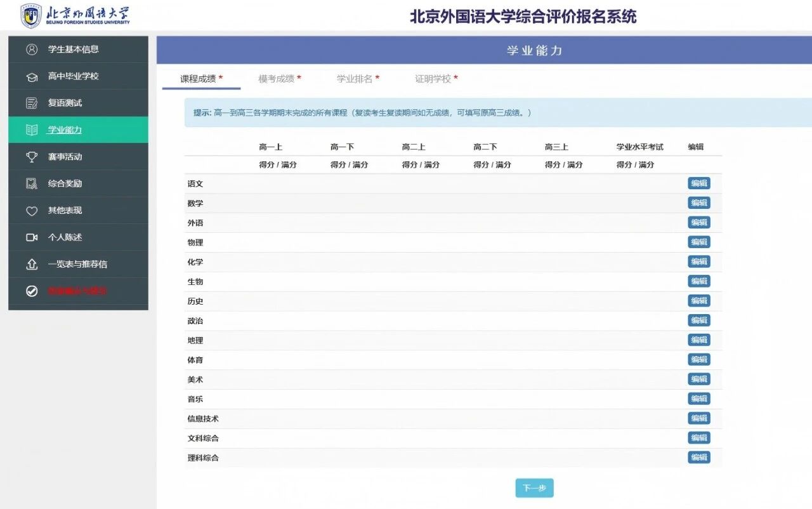Image resolution: width=812 pixels, height=509 pixels.
Task: Click the heart icon for 其他表现
Action: [32, 211]
